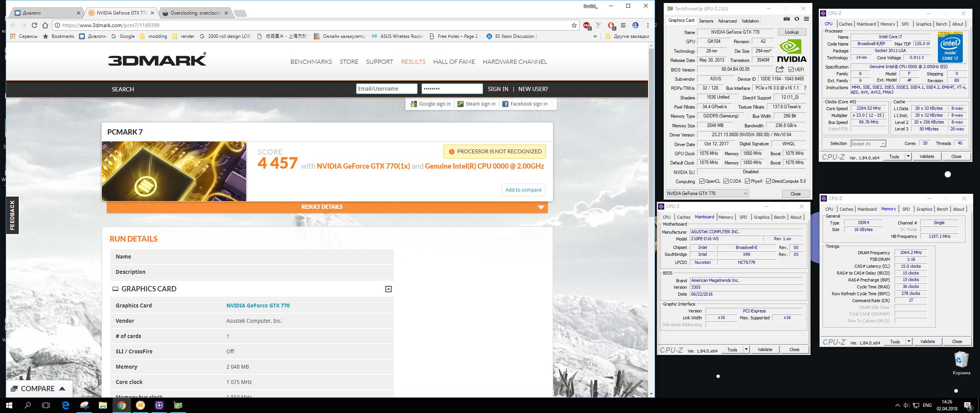
Task: Toggle the UEFI checkbox in GPU-Z
Action: pos(791,70)
